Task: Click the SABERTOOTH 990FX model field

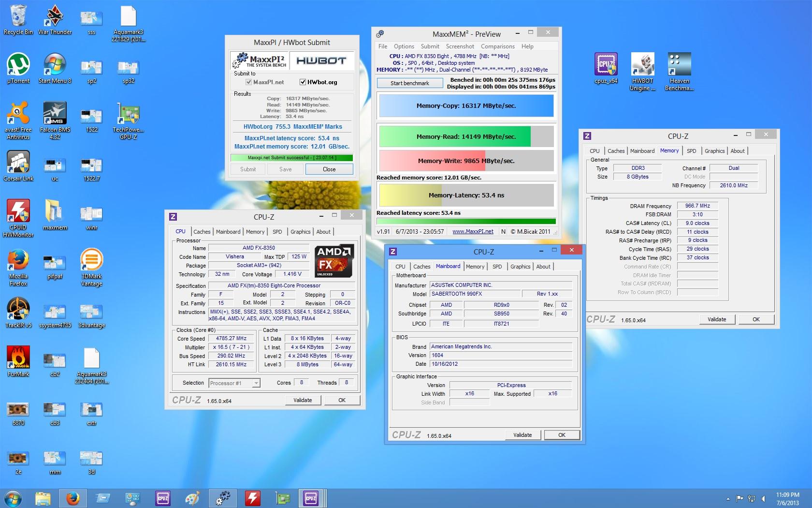Action: point(476,294)
